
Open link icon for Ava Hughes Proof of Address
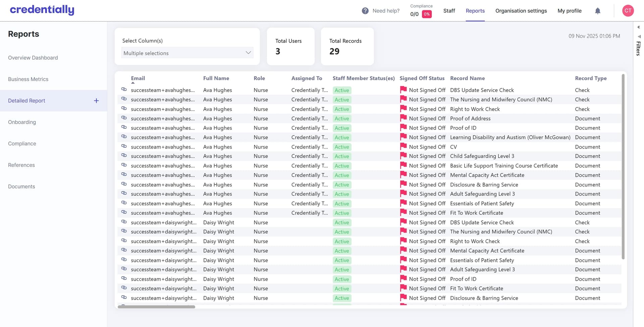[124, 118]
